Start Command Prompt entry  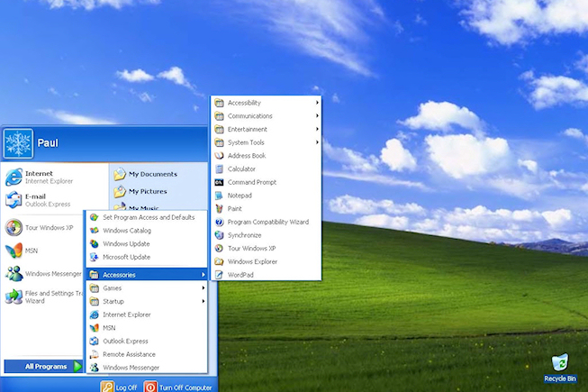pyautogui.click(x=266, y=182)
